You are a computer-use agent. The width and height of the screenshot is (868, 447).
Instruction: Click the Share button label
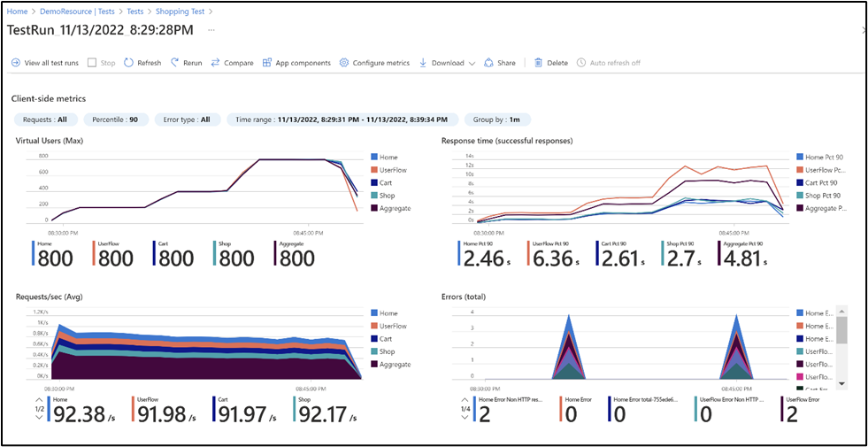(x=506, y=63)
